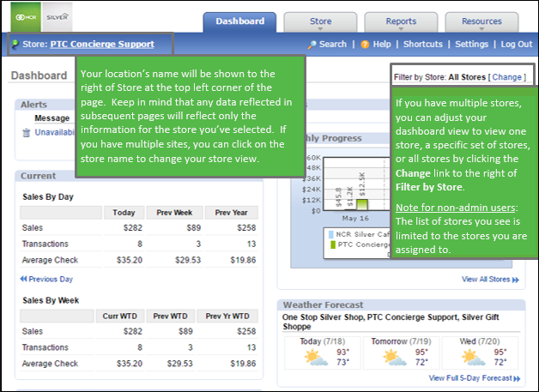
Task: Open the Reports tab
Action: coord(401,21)
